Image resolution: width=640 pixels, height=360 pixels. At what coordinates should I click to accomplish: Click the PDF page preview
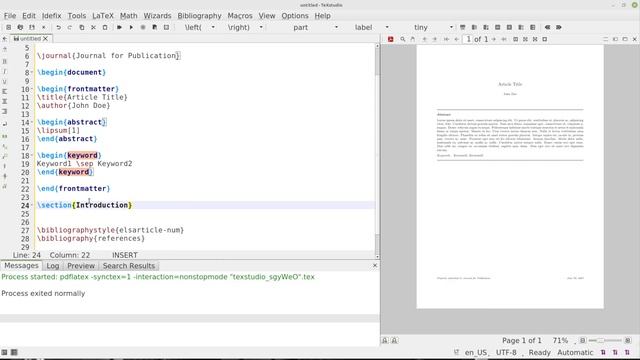[x=510, y=176]
